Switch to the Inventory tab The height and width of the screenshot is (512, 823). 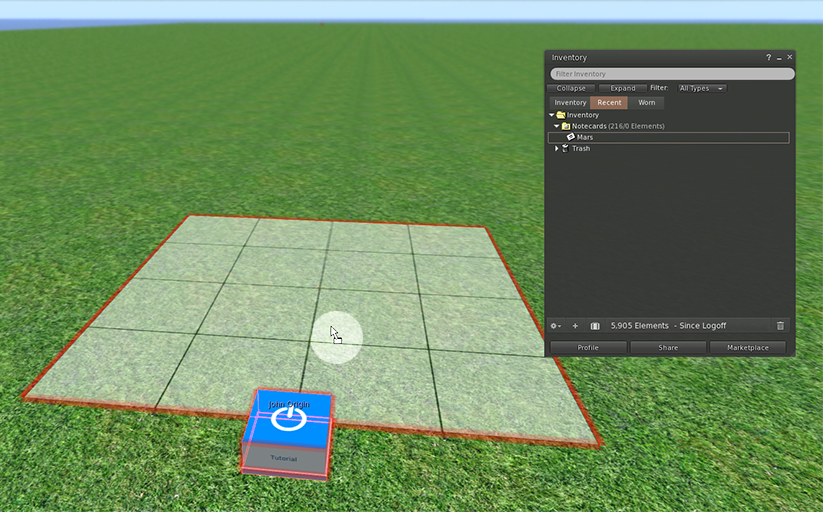[570, 102]
